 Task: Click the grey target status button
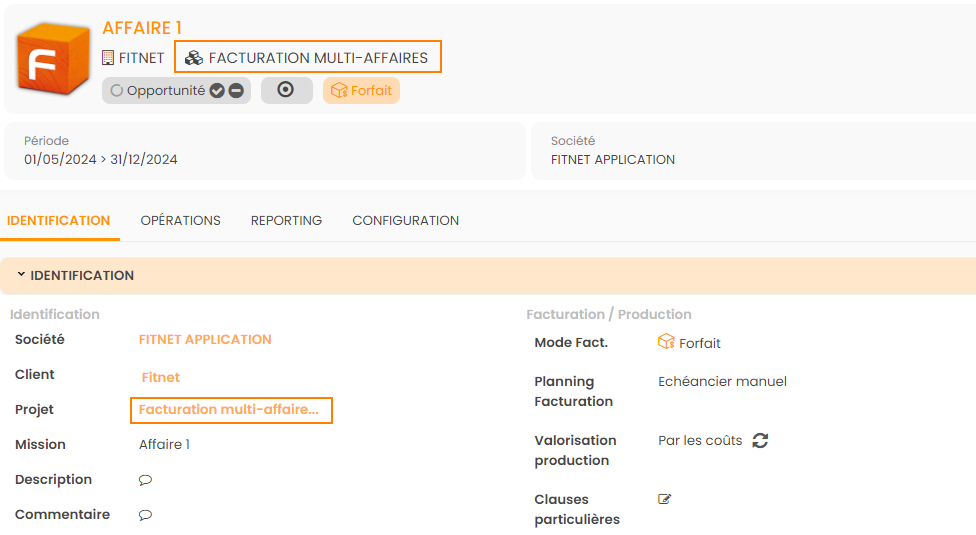(x=286, y=90)
